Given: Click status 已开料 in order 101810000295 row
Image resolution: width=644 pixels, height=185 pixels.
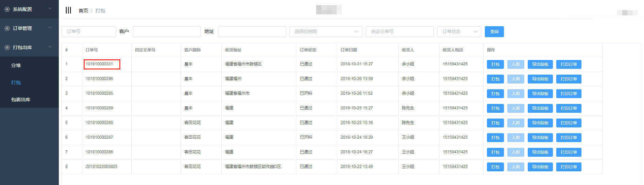Looking at the screenshot, I should point(306,93).
